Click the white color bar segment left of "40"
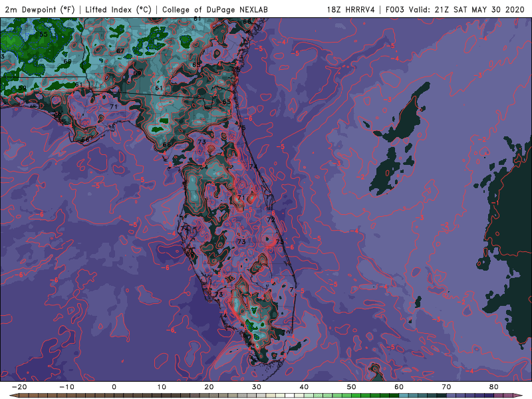Viewport: 532px width, 399px height. (x=290, y=396)
